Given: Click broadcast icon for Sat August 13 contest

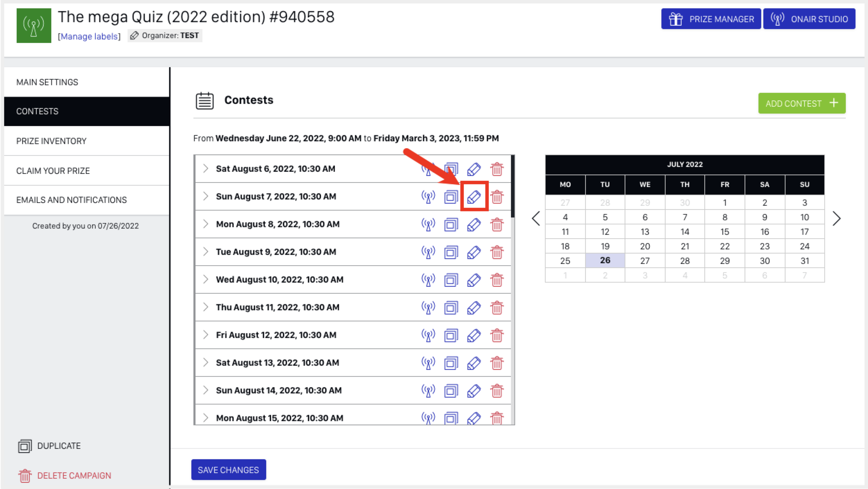Looking at the screenshot, I should tap(428, 363).
